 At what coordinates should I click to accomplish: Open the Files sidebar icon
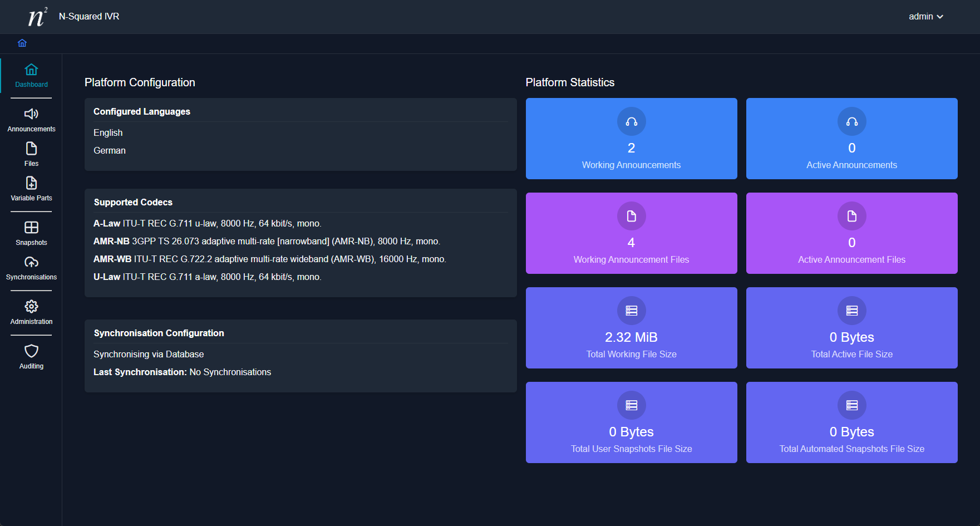pyautogui.click(x=31, y=149)
